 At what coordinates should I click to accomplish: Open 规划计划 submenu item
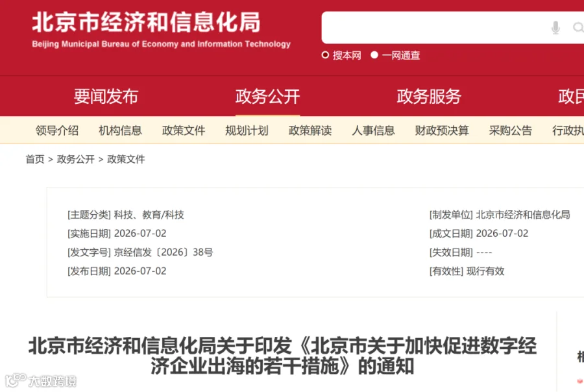pos(247,130)
